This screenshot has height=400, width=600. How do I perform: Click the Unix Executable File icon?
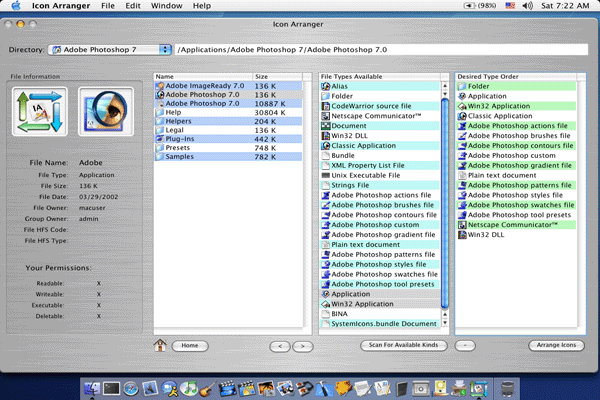[326, 175]
